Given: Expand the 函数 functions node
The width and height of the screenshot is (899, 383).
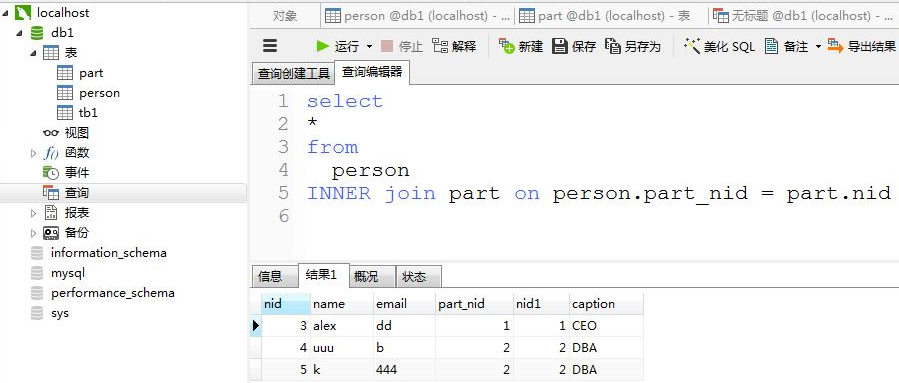Looking at the screenshot, I should tap(33, 153).
